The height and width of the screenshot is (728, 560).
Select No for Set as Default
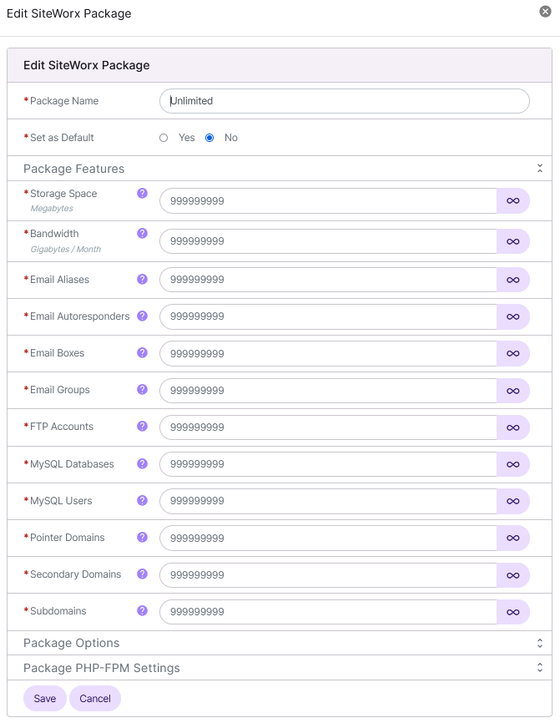click(x=209, y=138)
